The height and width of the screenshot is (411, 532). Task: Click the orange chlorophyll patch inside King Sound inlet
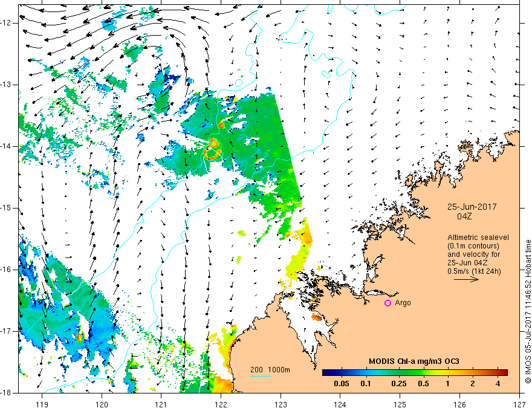pyautogui.click(x=317, y=317)
